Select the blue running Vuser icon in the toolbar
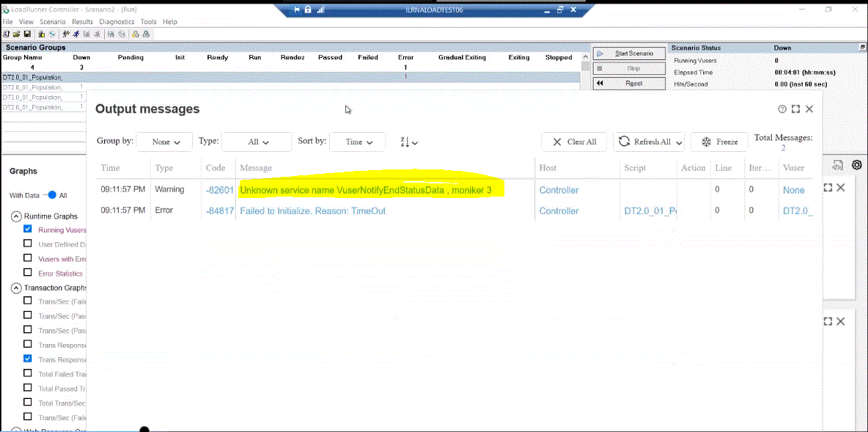 click(77, 34)
